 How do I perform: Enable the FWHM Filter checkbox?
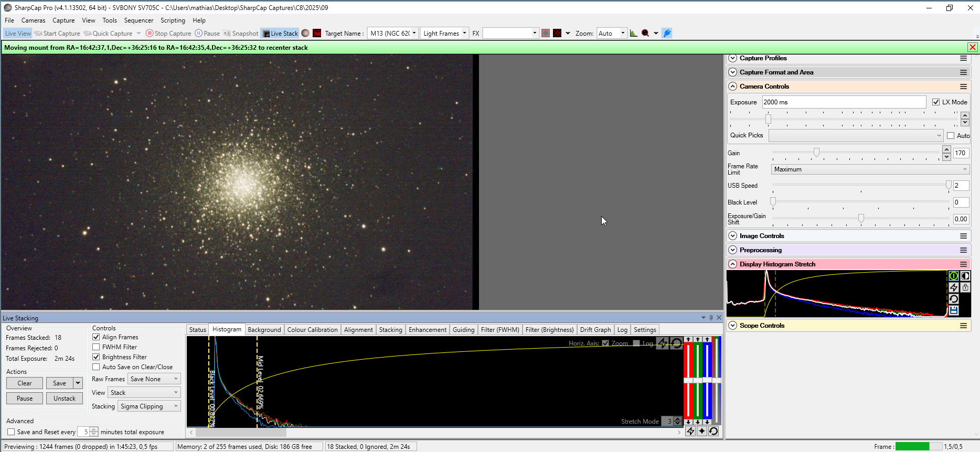96,347
